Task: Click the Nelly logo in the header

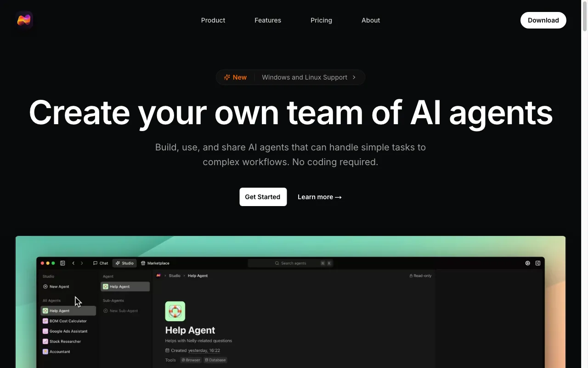Action: (24, 20)
